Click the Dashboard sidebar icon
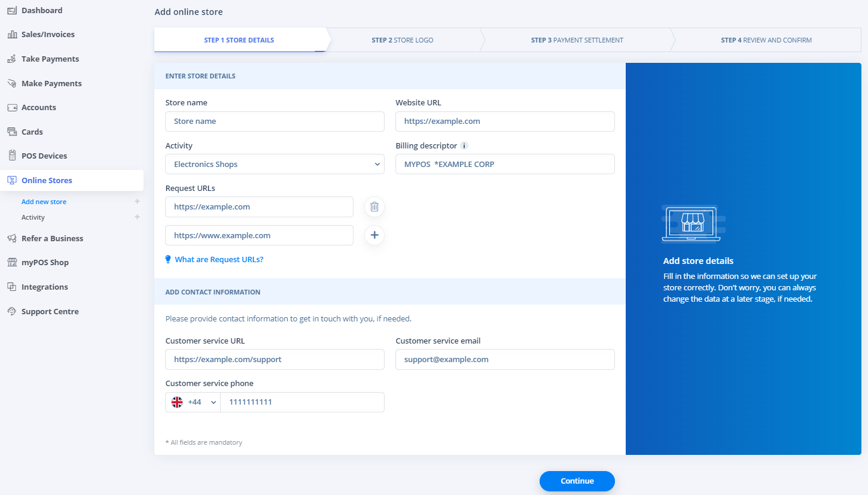This screenshot has width=868, height=495. (12, 11)
